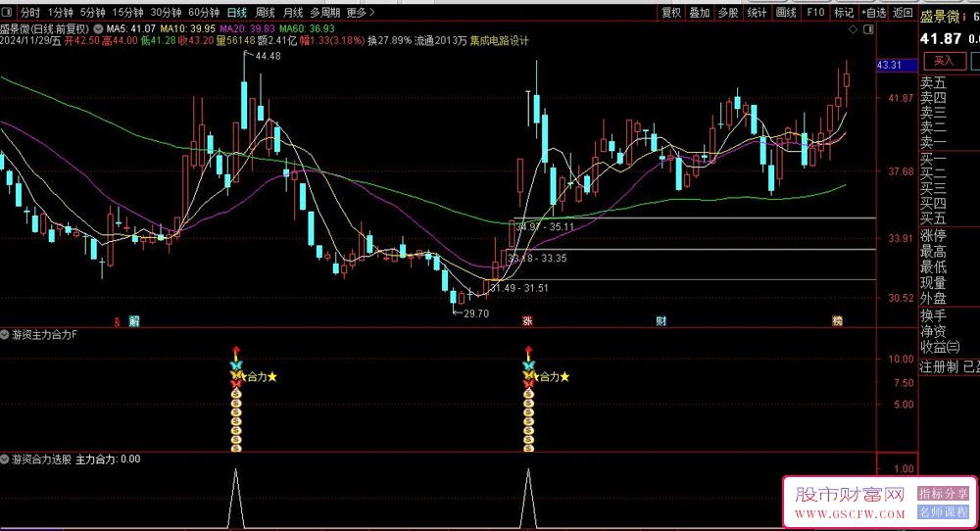Click the MA10: 39.95 label
This screenshot has height=531, width=980.
point(187,28)
